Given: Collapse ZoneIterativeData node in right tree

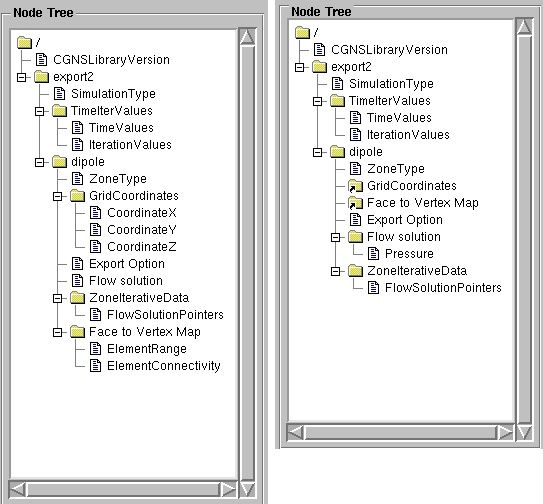Looking at the screenshot, I should click(336, 271).
